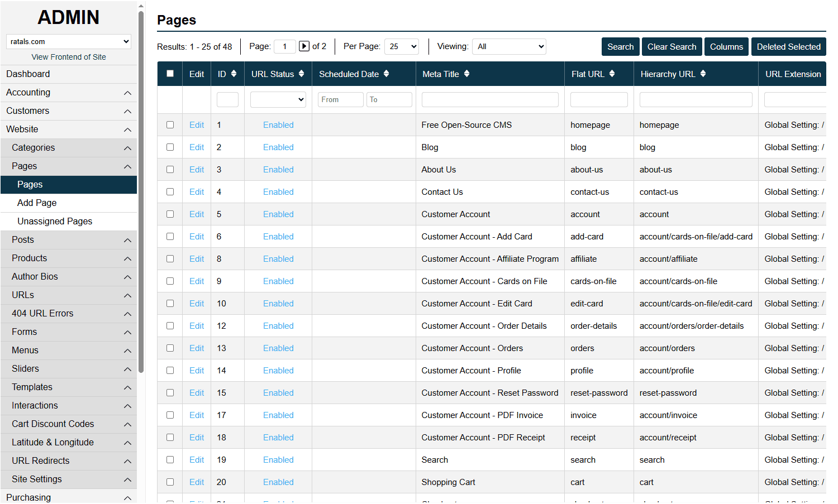This screenshot has width=838, height=504.
Task: Check the Blog row checkbox
Action: click(170, 147)
